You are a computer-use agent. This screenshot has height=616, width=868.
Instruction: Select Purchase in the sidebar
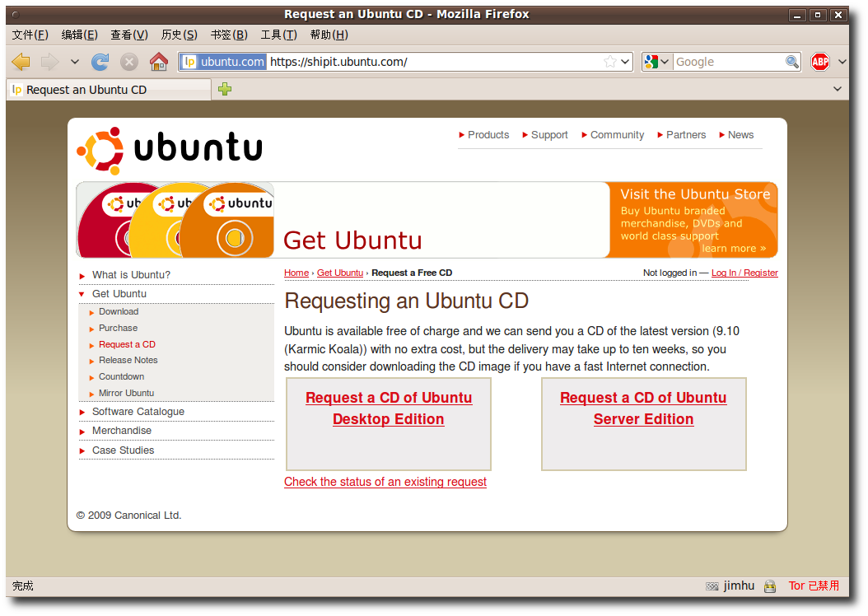[x=118, y=329]
